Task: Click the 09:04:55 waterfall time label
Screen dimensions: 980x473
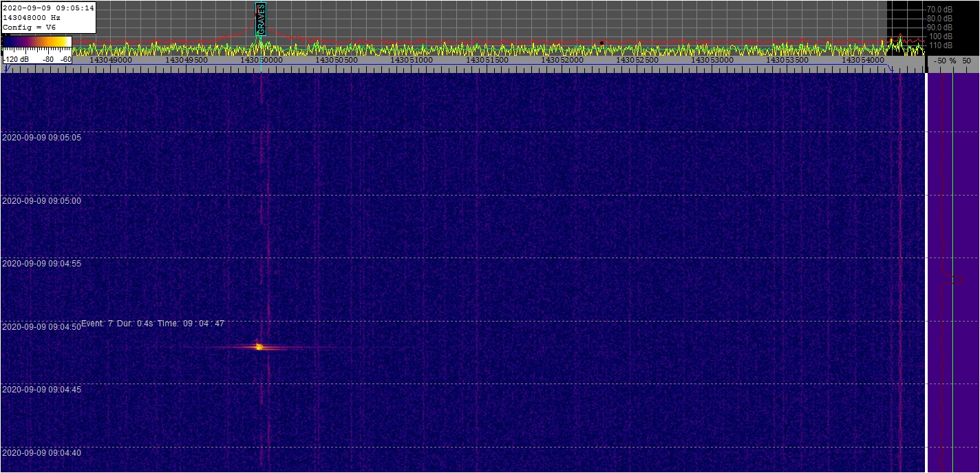Action: tap(41, 263)
